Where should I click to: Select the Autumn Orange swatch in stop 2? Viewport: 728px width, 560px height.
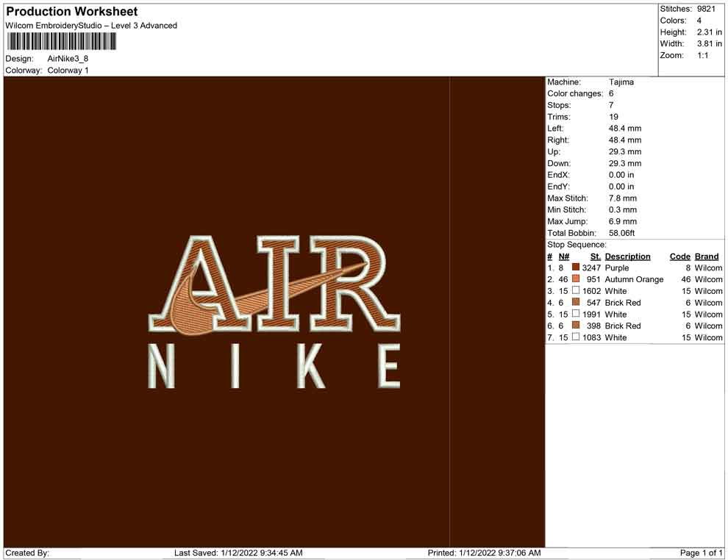point(576,280)
